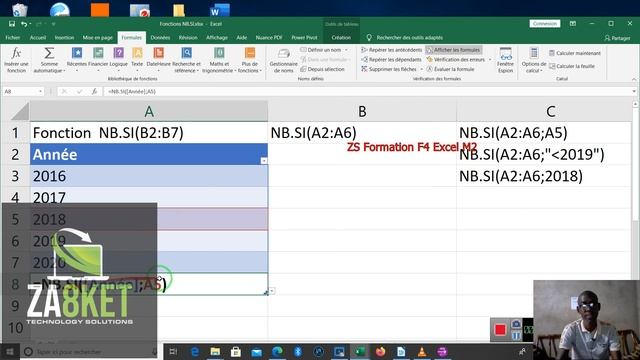Open the Gestionnaire de noms
Viewport: 640px width, 360px height.
(x=284, y=60)
